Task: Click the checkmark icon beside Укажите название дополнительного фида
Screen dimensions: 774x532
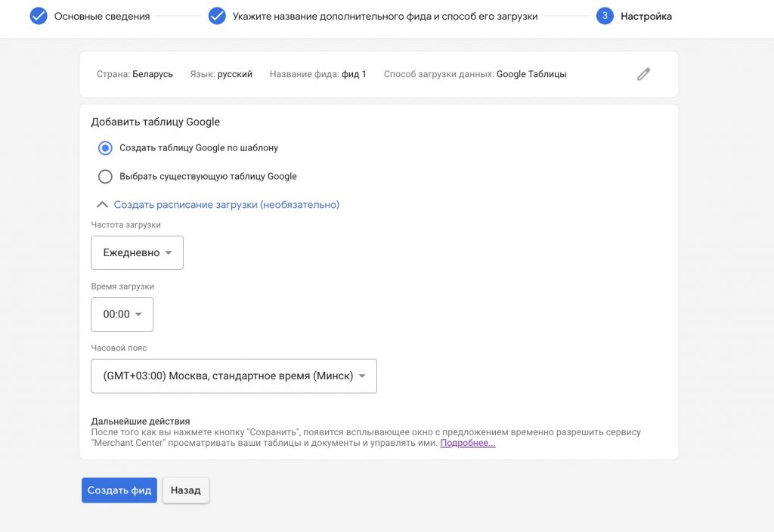Action: 217,16
